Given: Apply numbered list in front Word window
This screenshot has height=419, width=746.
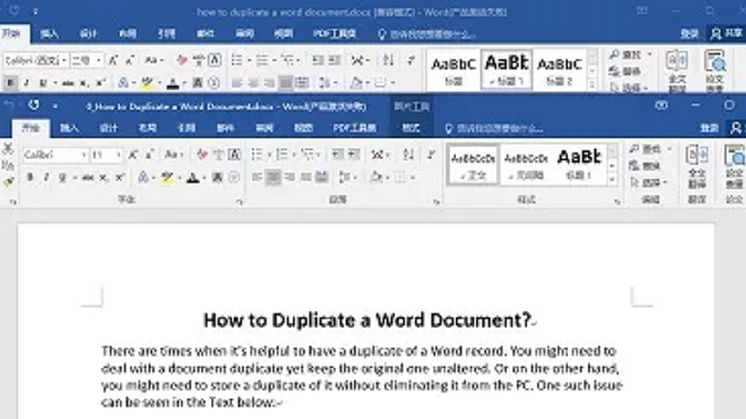Looking at the screenshot, I should (x=282, y=155).
